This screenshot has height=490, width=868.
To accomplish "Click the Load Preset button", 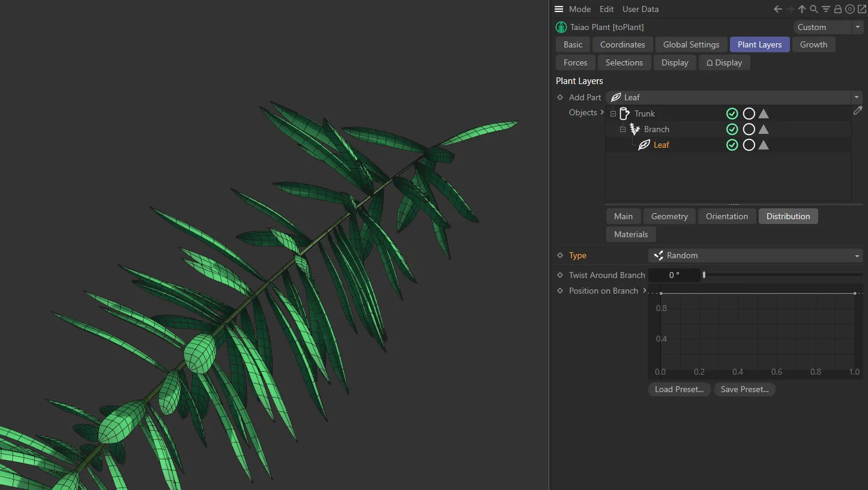I will [x=679, y=389].
